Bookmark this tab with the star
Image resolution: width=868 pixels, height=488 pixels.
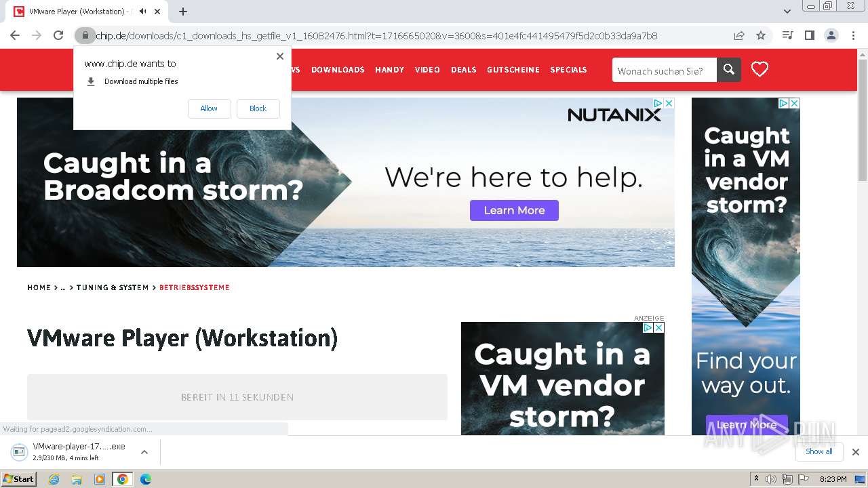761,35
